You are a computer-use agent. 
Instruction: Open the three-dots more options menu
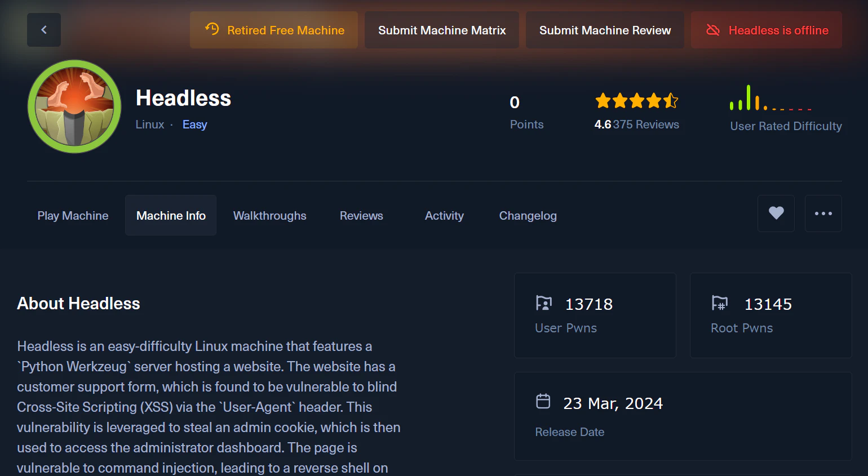click(x=823, y=213)
